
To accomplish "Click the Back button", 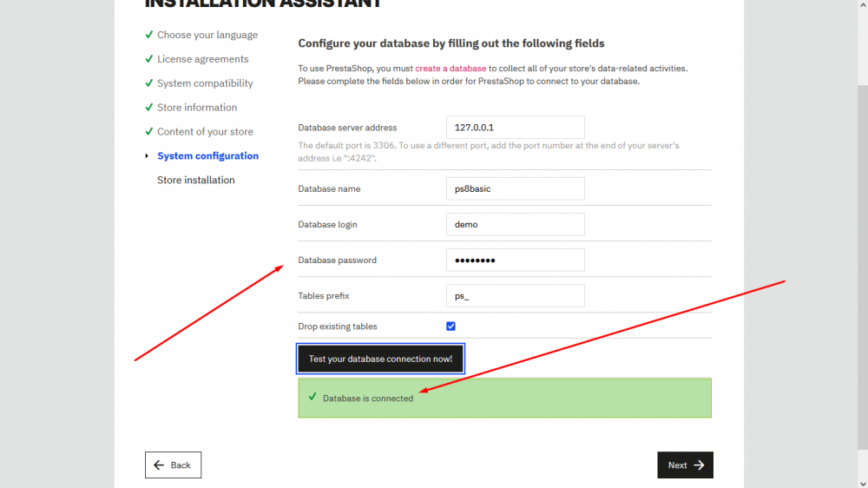I will click(x=173, y=465).
